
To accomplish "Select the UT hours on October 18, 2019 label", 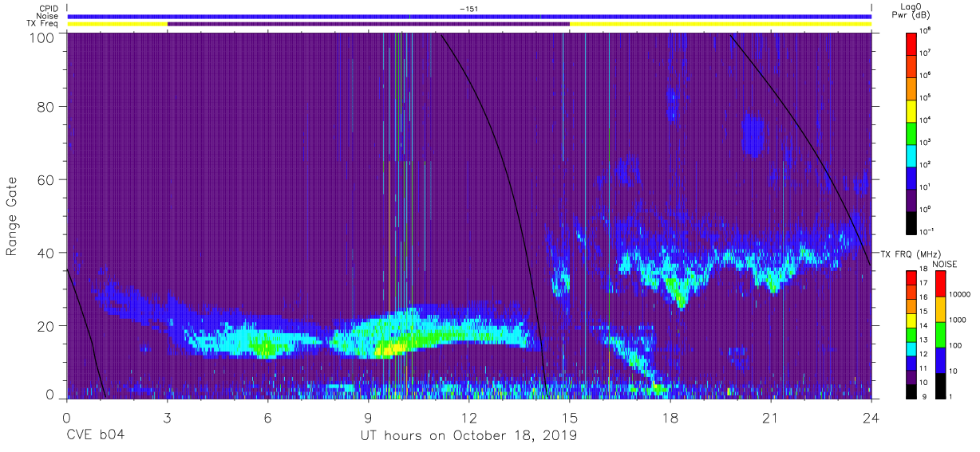I will point(468,435).
